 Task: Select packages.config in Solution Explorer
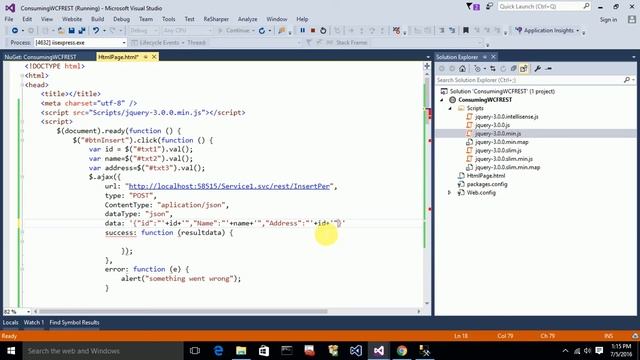point(487,184)
